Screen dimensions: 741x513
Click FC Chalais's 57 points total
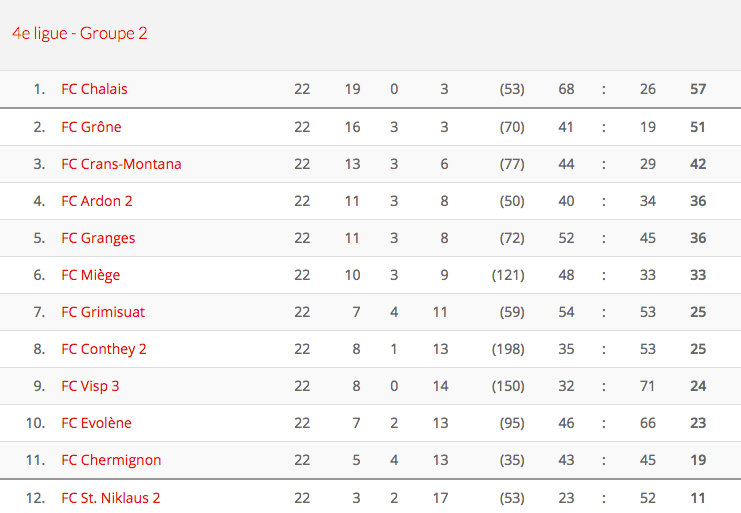pos(698,89)
